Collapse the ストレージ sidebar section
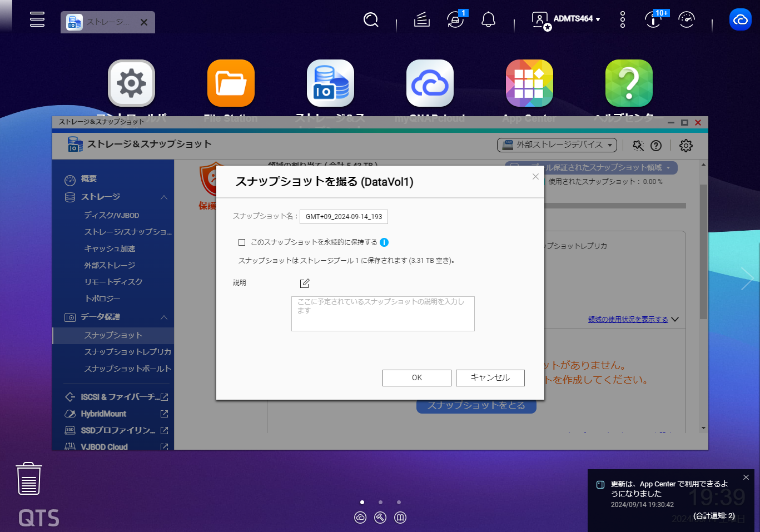This screenshot has height=532, width=760. (164, 197)
